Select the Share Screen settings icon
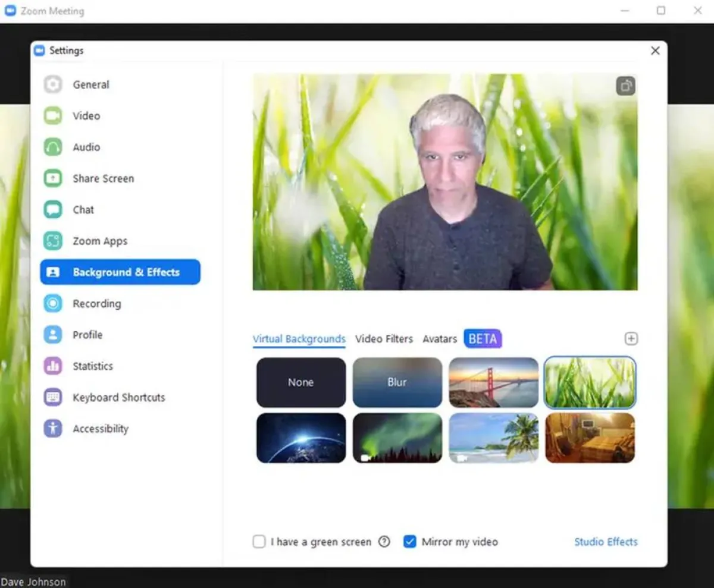Image resolution: width=714 pixels, height=588 pixels. click(x=52, y=178)
